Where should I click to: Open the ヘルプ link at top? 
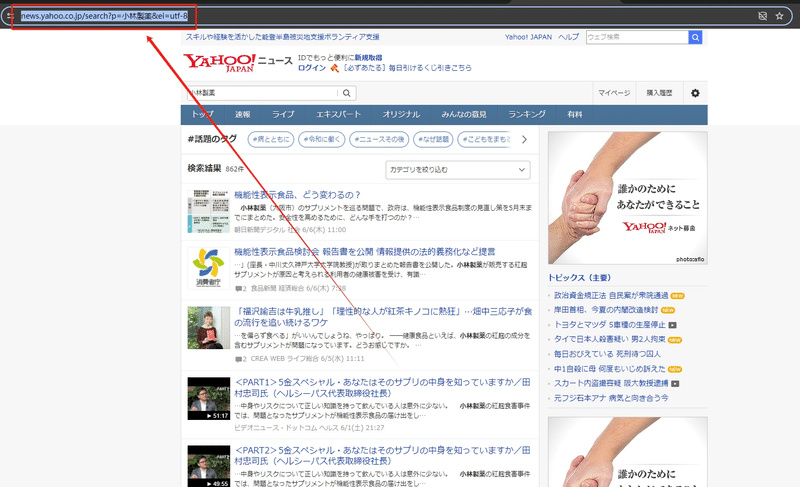tap(568, 37)
